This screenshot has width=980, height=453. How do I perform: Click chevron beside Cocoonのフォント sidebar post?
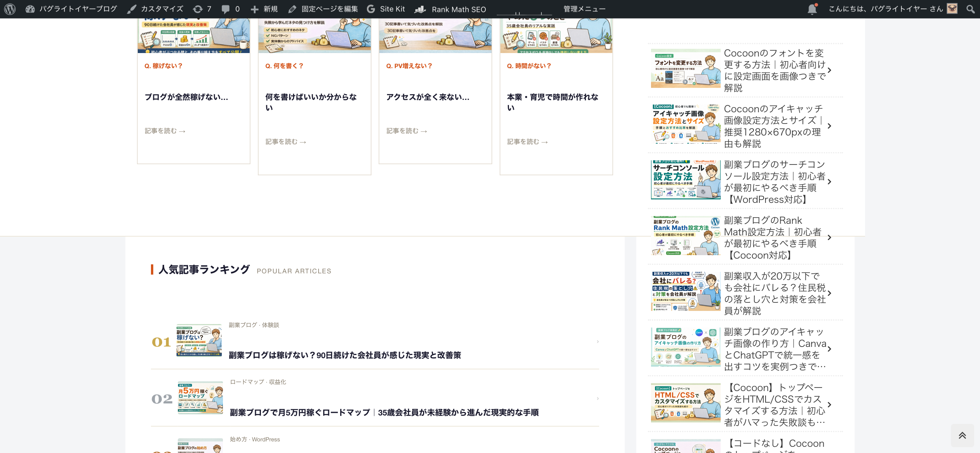(829, 70)
